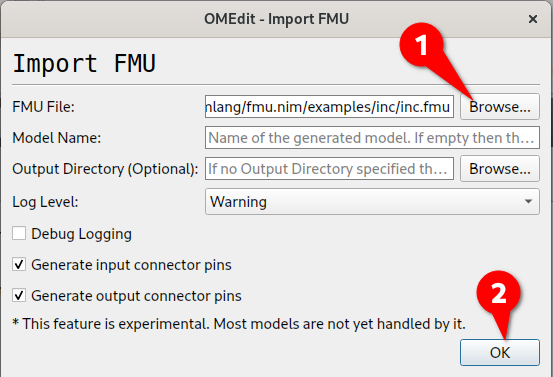Screen dimensions: 553x377
Task: Focus the FMU File path field
Action: point(329,107)
